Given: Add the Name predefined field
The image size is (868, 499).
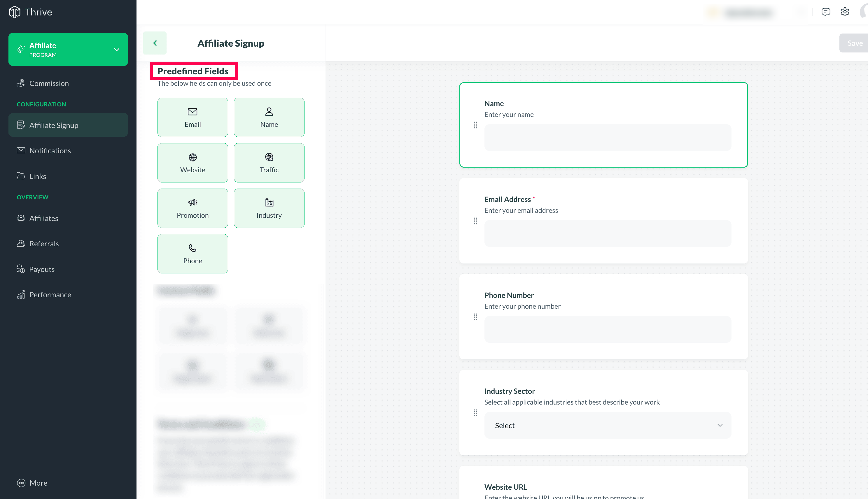Looking at the screenshot, I should click(269, 117).
